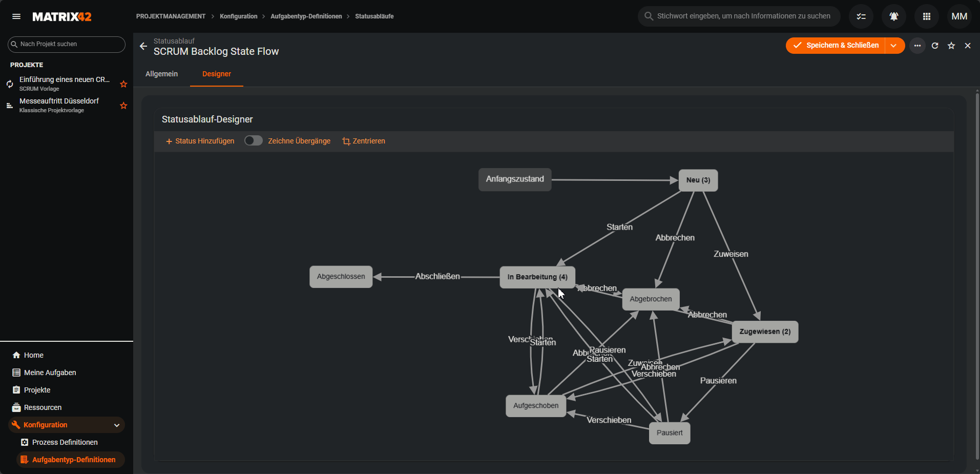Toggle the Zeichne Übergänge switch
This screenshot has width=980, height=474.
pyautogui.click(x=253, y=141)
